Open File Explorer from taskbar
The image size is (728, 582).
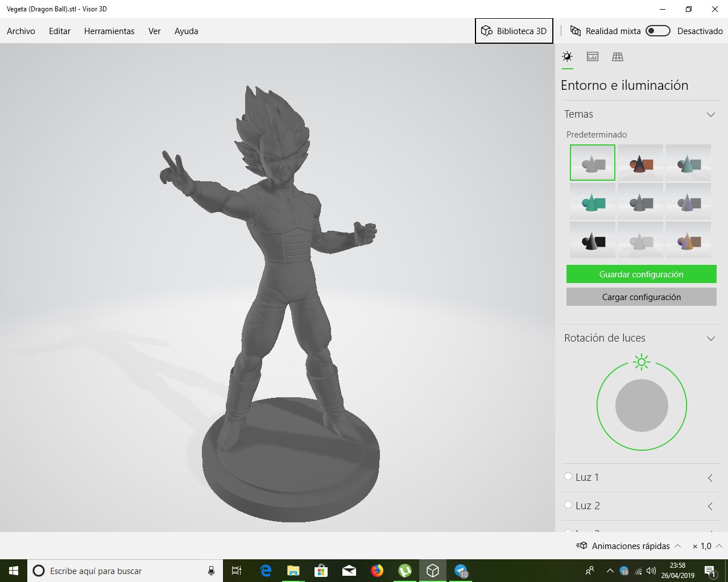(293, 571)
